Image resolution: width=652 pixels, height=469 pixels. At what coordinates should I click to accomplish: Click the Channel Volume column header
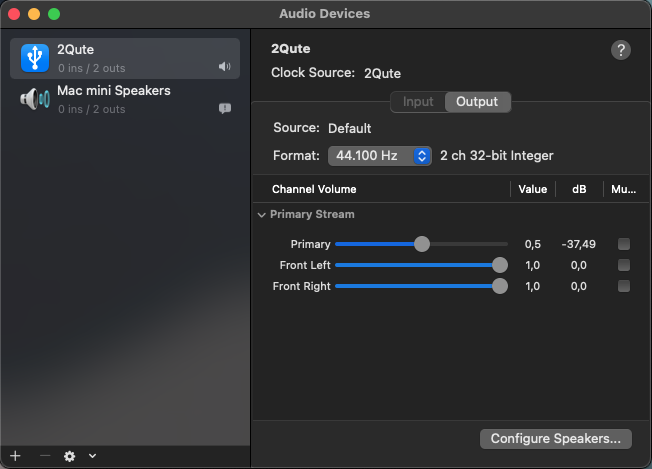click(314, 189)
